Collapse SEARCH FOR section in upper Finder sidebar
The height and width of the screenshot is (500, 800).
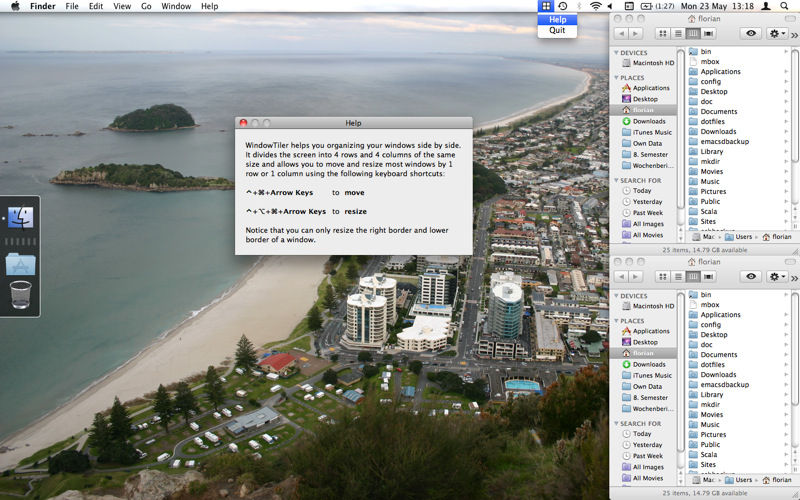click(616, 181)
